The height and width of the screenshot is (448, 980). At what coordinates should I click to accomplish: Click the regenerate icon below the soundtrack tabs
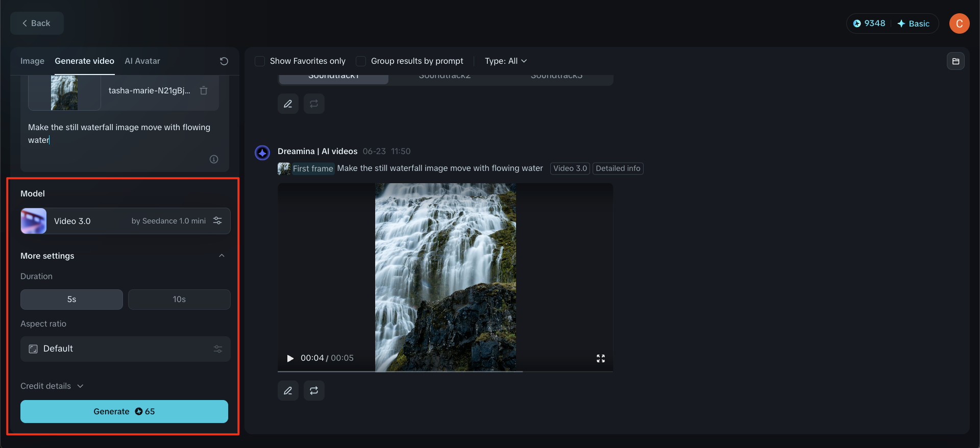point(314,104)
